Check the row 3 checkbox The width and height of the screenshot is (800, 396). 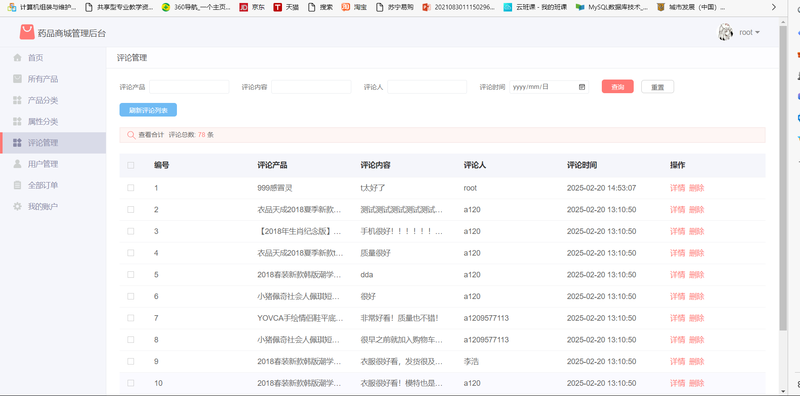(131, 231)
